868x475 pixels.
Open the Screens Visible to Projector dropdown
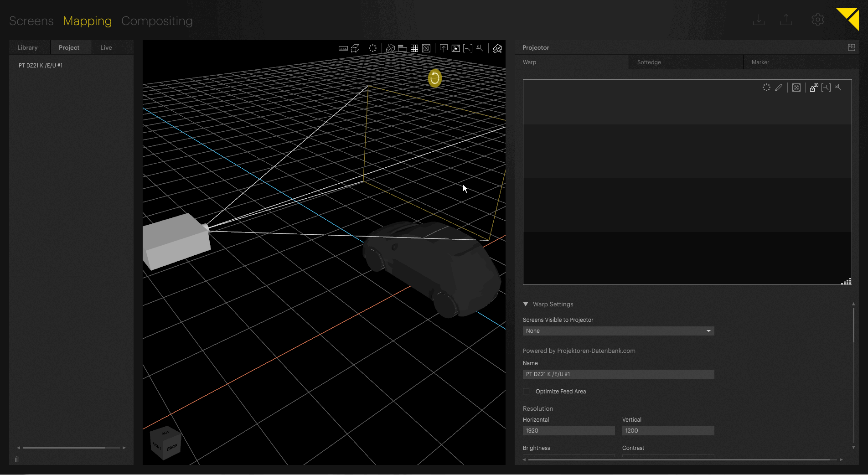pos(618,331)
